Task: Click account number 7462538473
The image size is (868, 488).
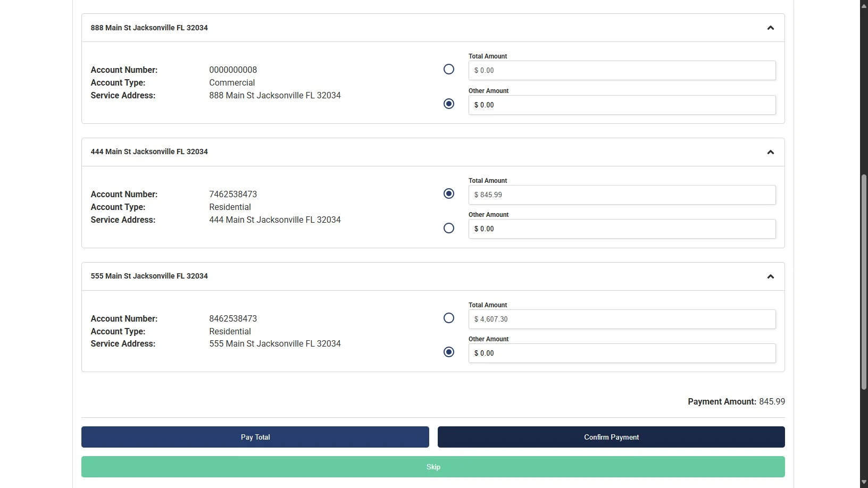Action: pos(233,194)
